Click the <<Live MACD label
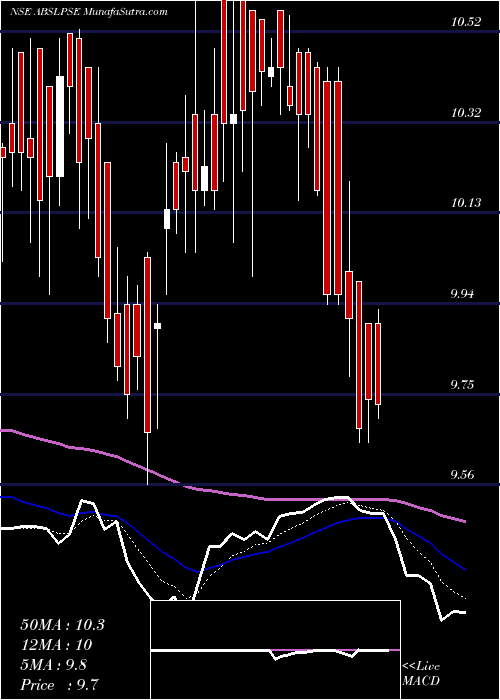This screenshot has width=500, height=700. pos(421,674)
